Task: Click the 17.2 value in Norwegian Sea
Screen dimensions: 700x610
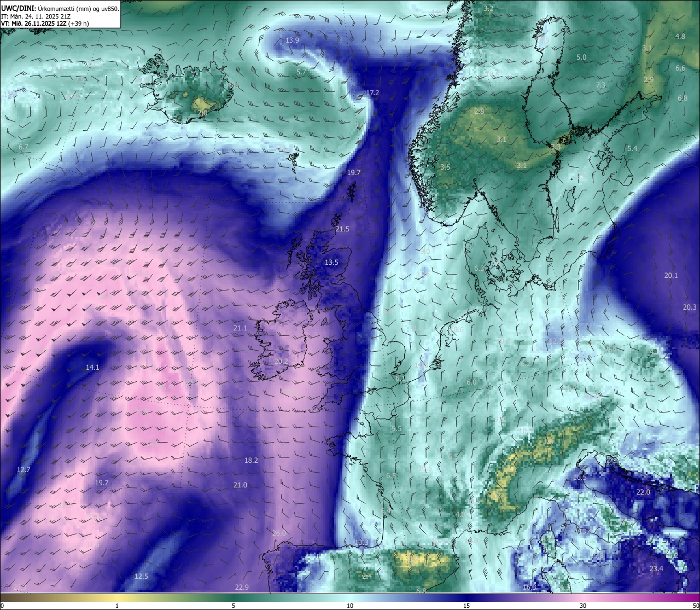Action: (372, 93)
